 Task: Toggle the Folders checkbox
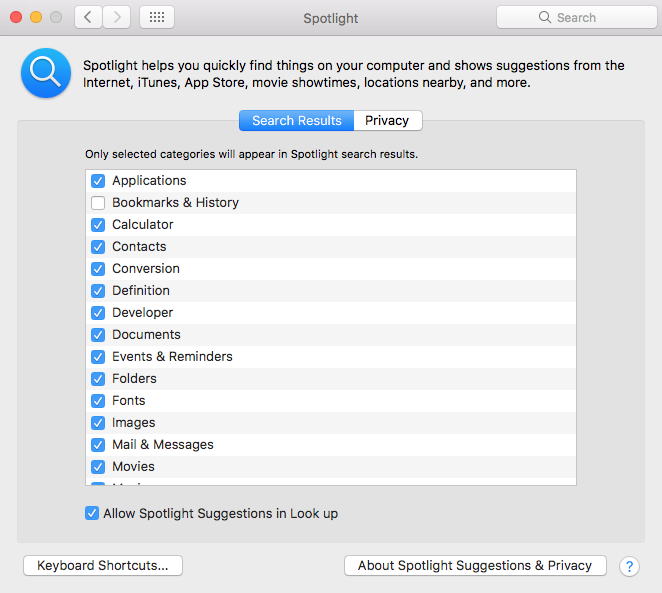point(98,379)
